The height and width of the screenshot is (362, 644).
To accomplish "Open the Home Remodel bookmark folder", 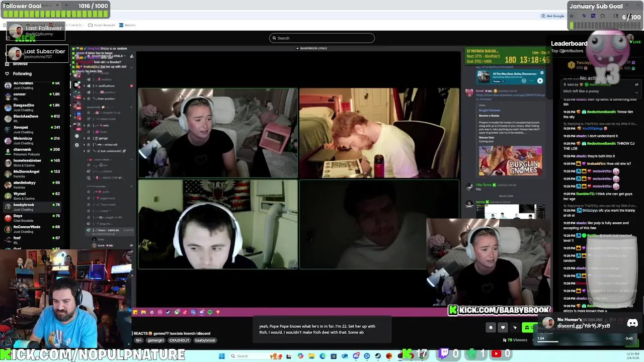I will click(102, 25).
